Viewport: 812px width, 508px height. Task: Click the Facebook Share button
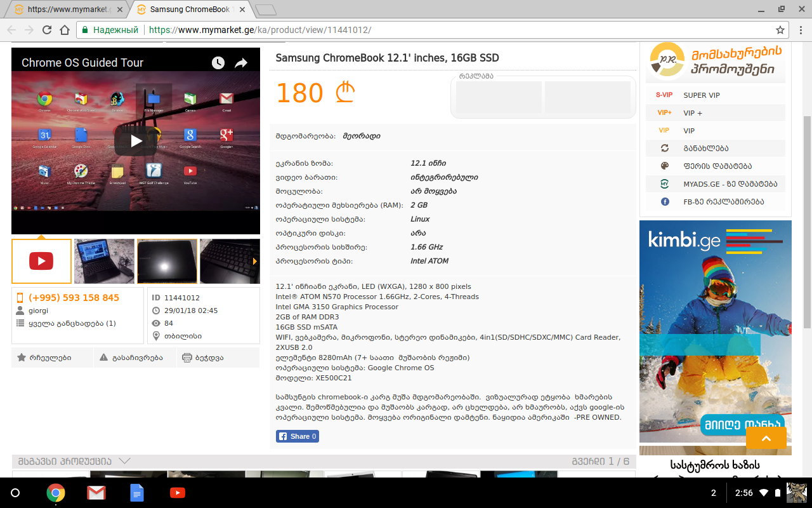pyautogui.click(x=298, y=436)
